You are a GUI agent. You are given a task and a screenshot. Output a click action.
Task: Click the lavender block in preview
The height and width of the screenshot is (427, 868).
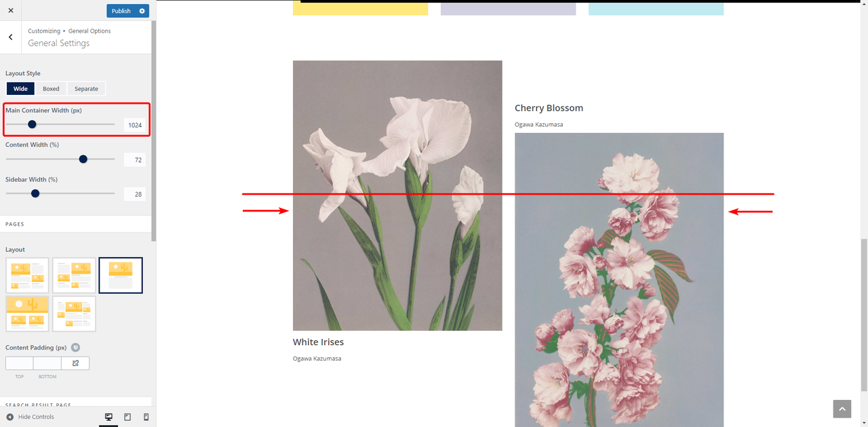[508, 7]
